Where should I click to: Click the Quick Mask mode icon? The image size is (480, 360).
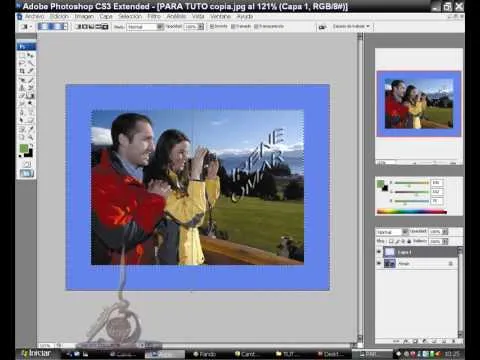(x=27, y=164)
